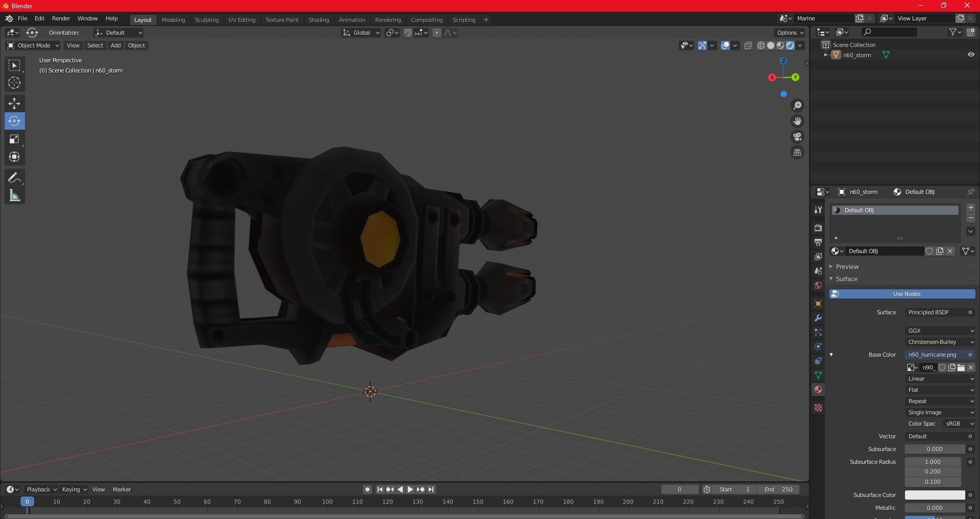The width and height of the screenshot is (980, 519).
Task: Open the Particles properties tab
Action: tap(818, 332)
